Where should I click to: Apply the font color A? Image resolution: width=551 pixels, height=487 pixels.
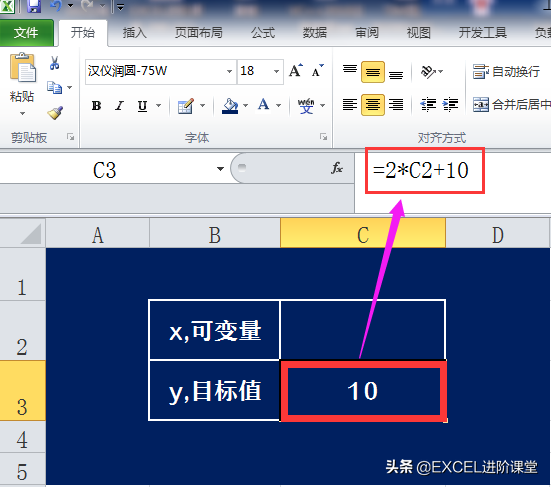point(264,105)
